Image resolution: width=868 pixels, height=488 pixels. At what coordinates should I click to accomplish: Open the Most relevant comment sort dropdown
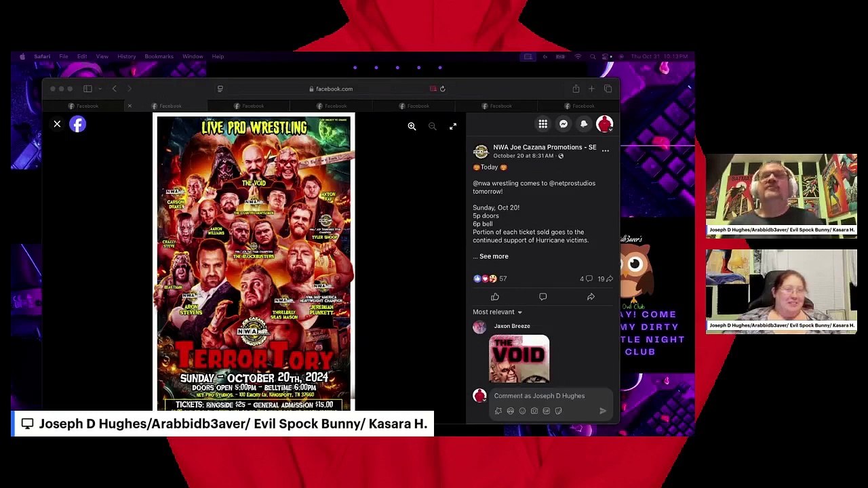(498, 312)
